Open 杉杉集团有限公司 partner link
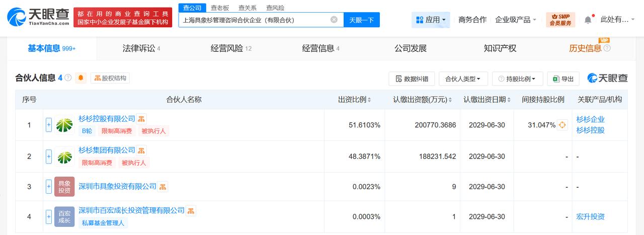The width and height of the screenshot is (644, 235). (x=107, y=150)
